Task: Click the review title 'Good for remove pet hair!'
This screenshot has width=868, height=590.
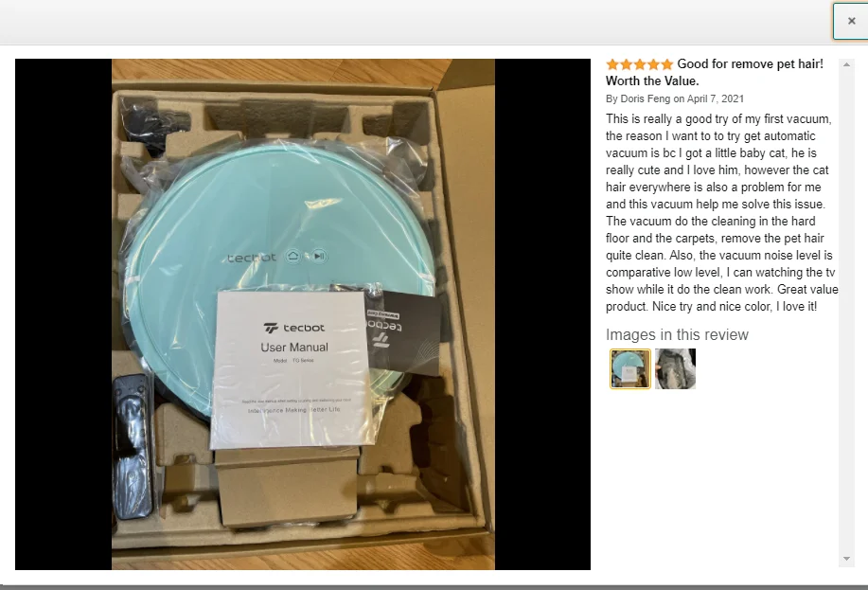Action: click(x=750, y=63)
